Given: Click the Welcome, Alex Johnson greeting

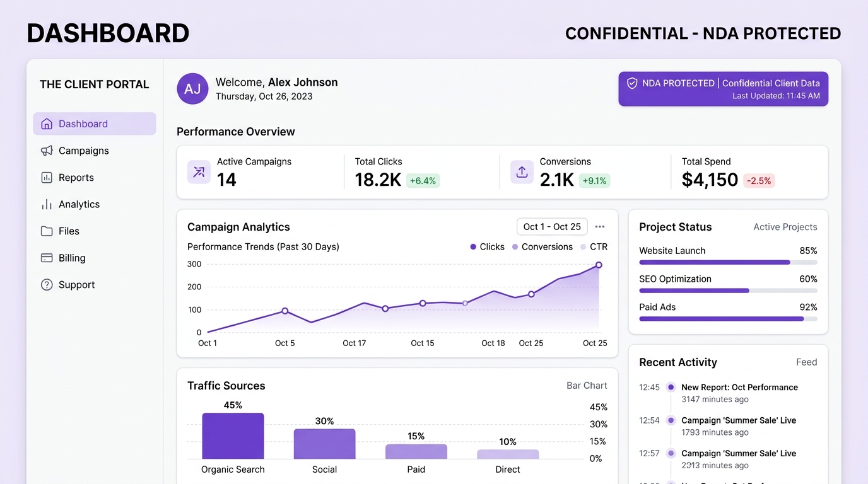Looking at the screenshot, I should click(276, 82).
